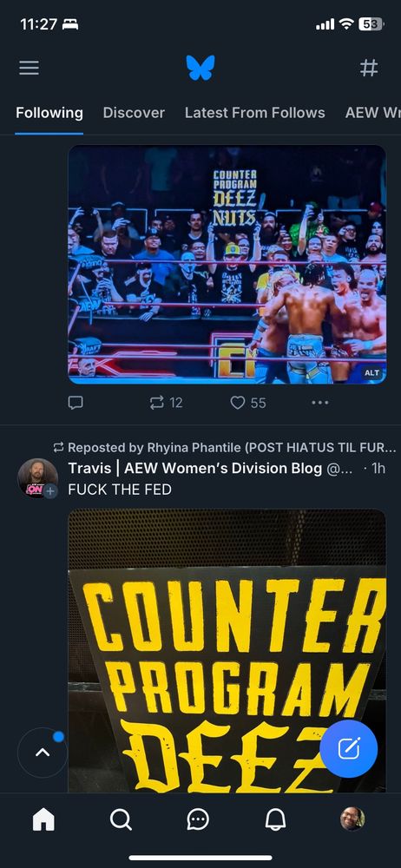This screenshot has height=868, width=401.
Task: Reply to the post with 12 reposts
Action: [x=76, y=403]
